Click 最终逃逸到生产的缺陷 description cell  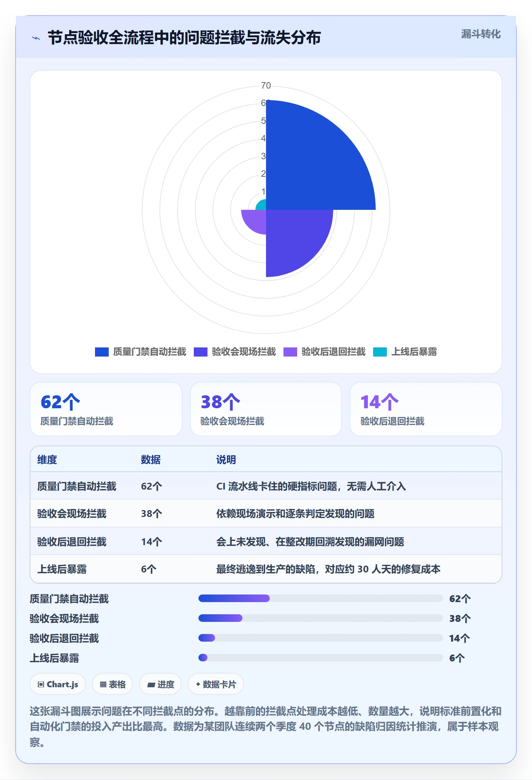tap(328, 569)
